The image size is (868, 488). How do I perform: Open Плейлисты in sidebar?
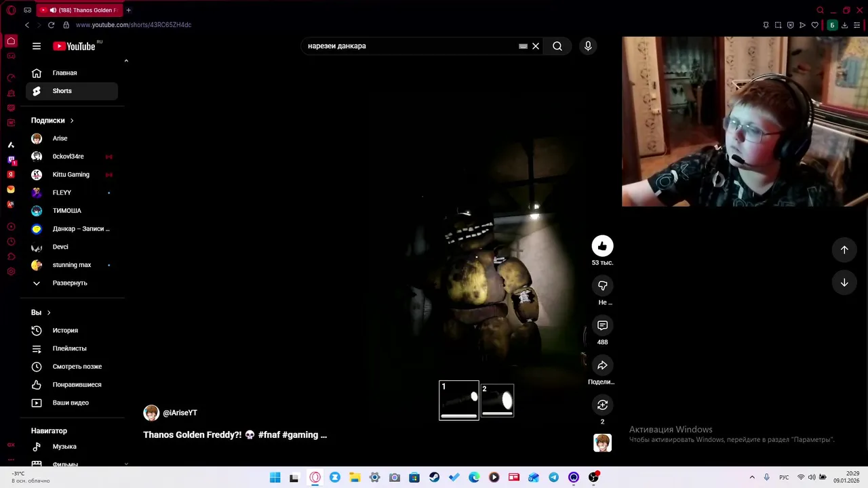72,348
